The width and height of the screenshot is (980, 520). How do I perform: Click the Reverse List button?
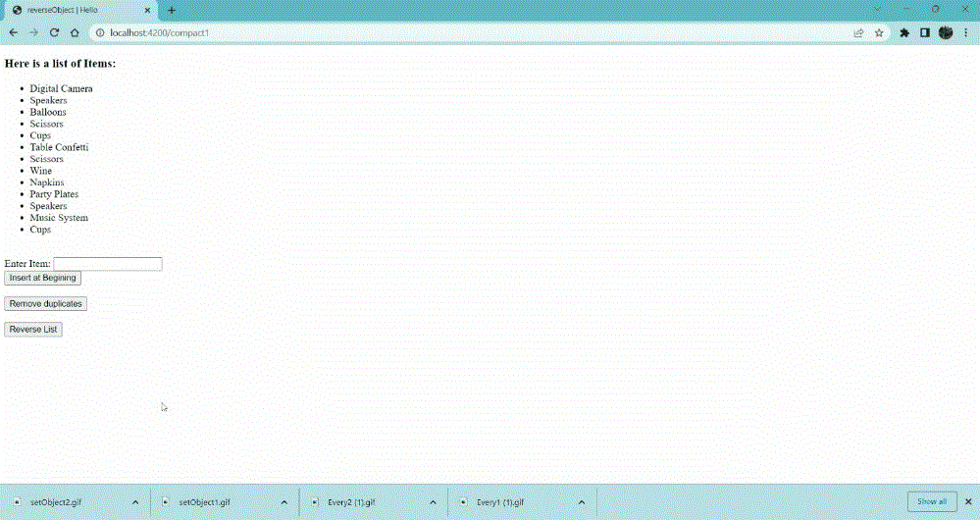tap(33, 330)
